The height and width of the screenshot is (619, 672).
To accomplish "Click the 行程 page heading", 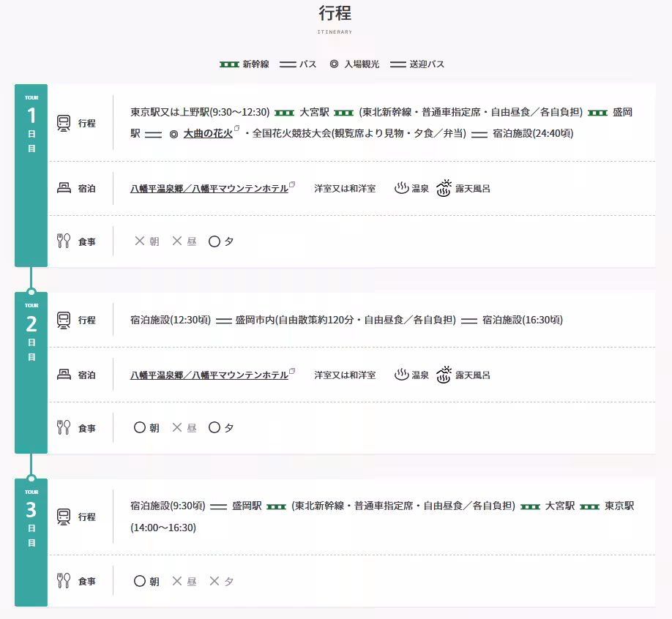I will [x=335, y=13].
